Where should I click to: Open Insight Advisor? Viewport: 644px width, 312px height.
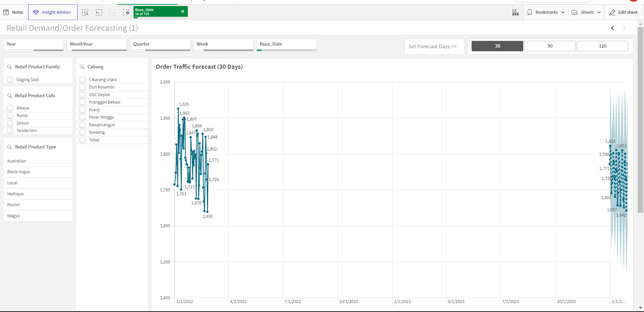point(52,12)
